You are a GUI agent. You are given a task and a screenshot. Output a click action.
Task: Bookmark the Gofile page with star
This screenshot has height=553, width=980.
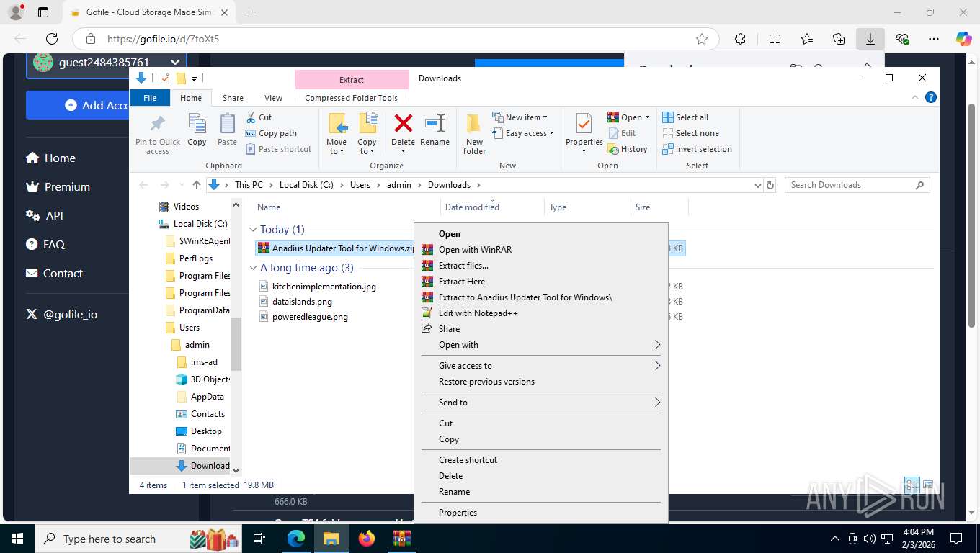[702, 39]
